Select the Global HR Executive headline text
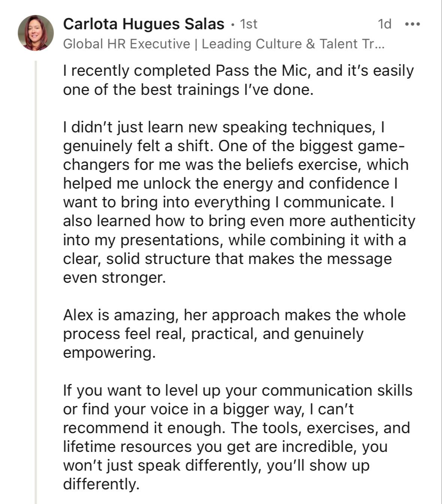442x504 pixels. click(224, 44)
